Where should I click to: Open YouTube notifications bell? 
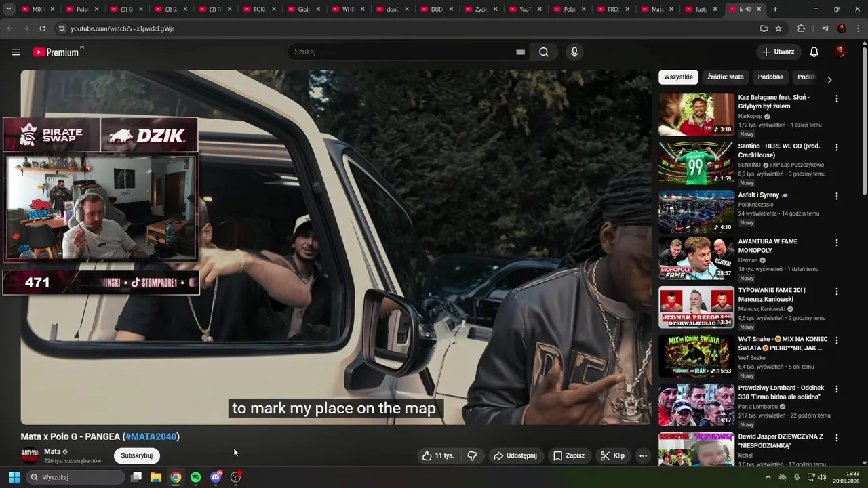[x=814, y=52]
